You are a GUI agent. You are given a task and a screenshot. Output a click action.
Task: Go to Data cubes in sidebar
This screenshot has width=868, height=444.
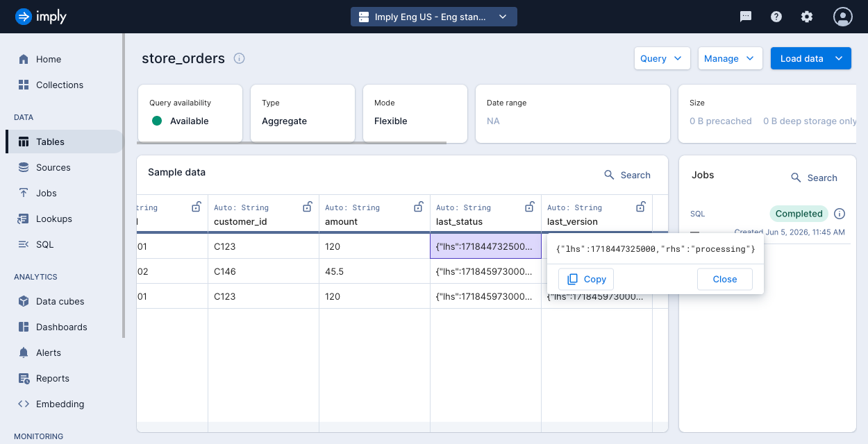(60, 301)
